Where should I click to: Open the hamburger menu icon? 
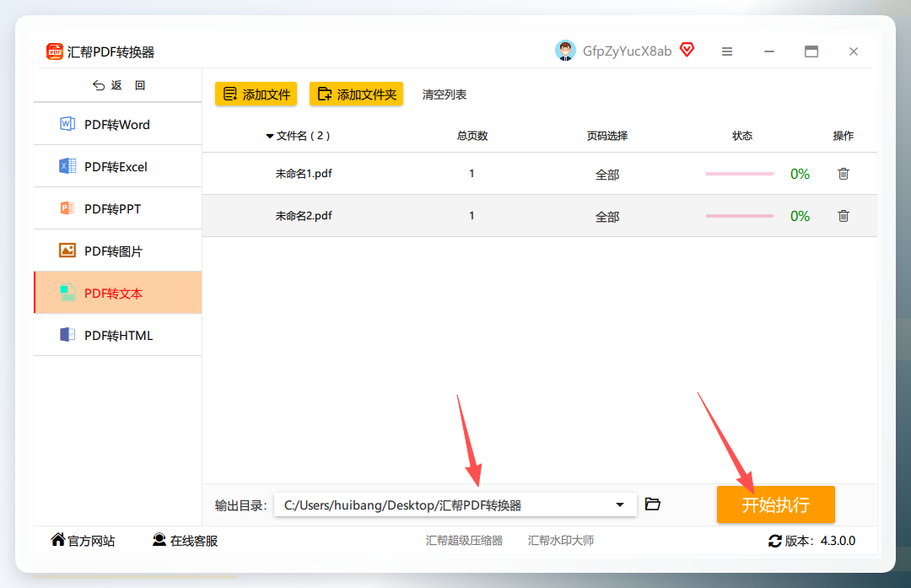[x=727, y=51]
